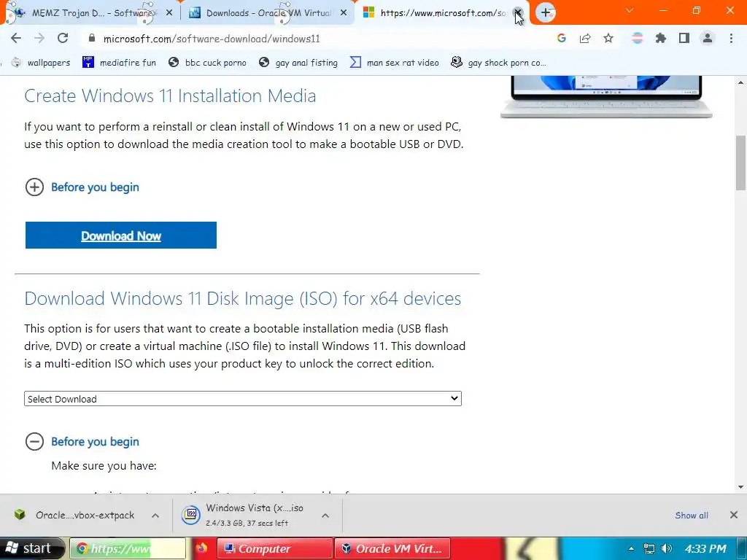747x560 pixels.
Task: Show all downloads
Action: (x=692, y=516)
